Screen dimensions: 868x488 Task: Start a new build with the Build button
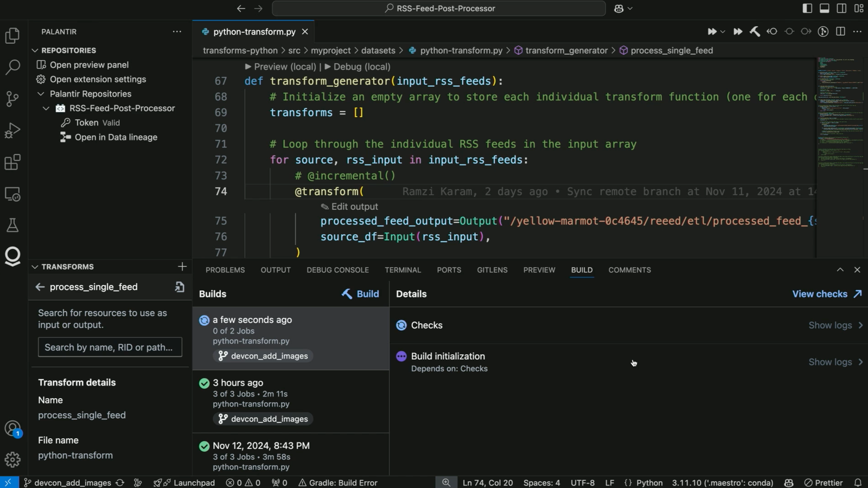point(360,294)
